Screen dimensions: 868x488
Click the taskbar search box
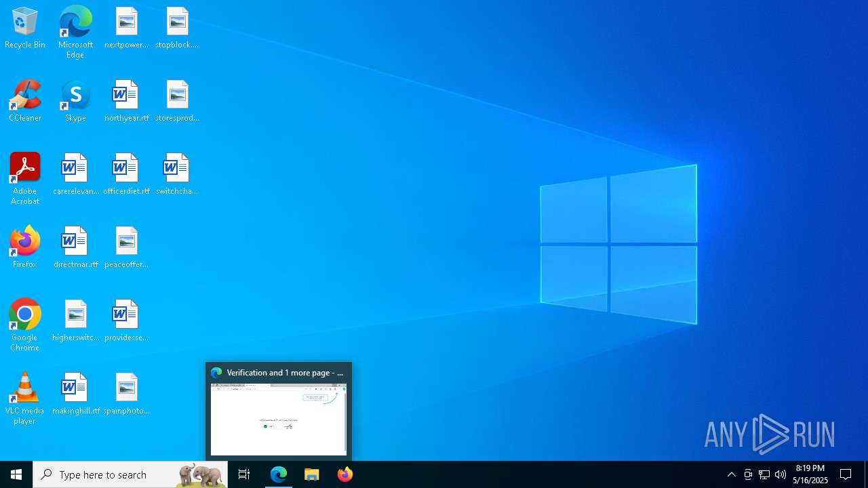[130, 474]
